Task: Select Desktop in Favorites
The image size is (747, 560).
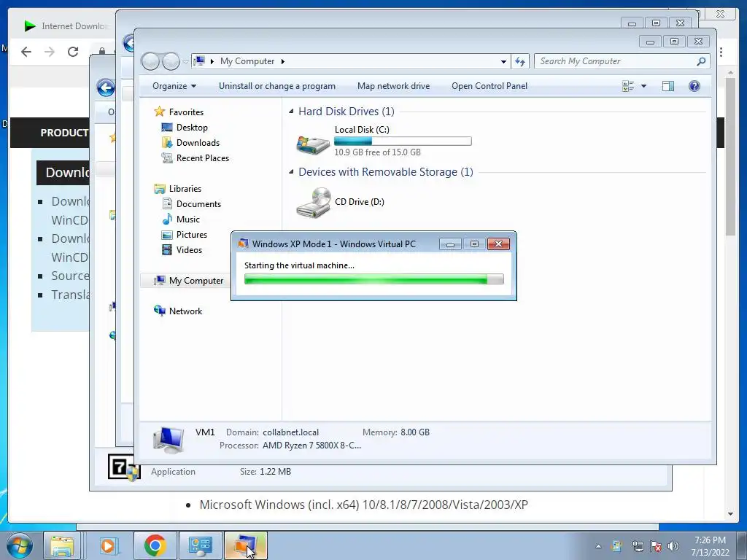Action: click(192, 128)
